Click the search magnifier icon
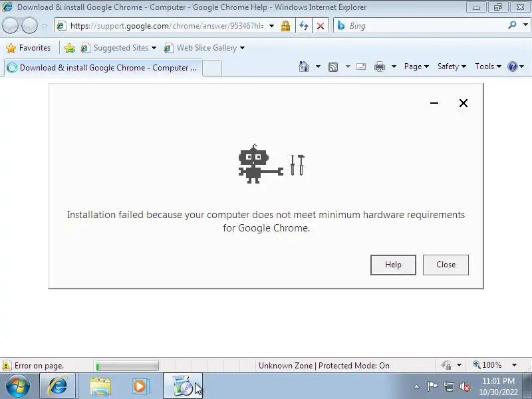 coord(512,25)
